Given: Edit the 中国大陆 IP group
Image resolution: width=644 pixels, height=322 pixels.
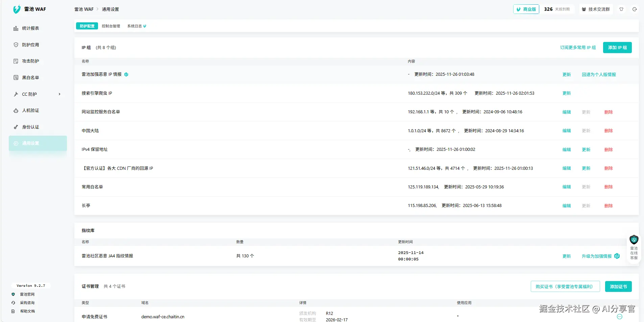Looking at the screenshot, I should point(567,131).
